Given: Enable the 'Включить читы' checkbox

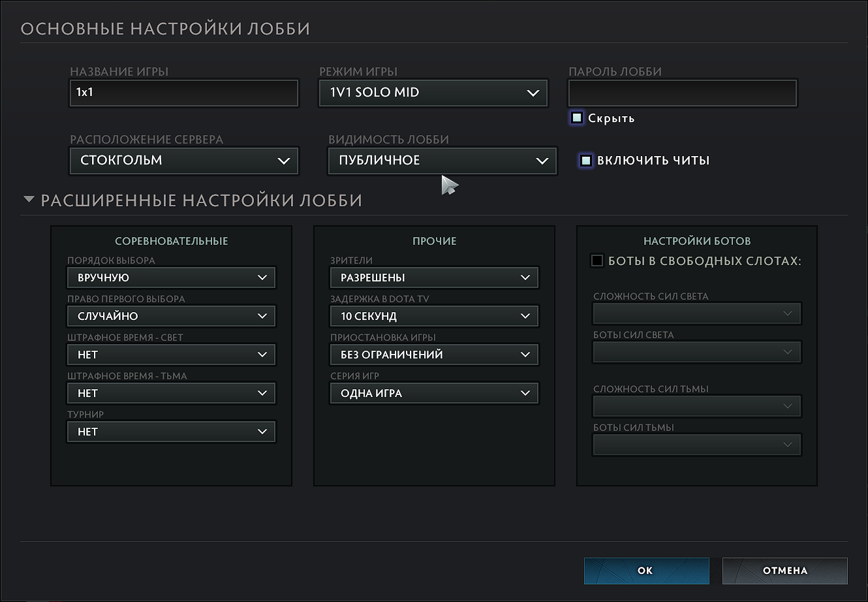Looking at the screenshot, I should point(586,161).
